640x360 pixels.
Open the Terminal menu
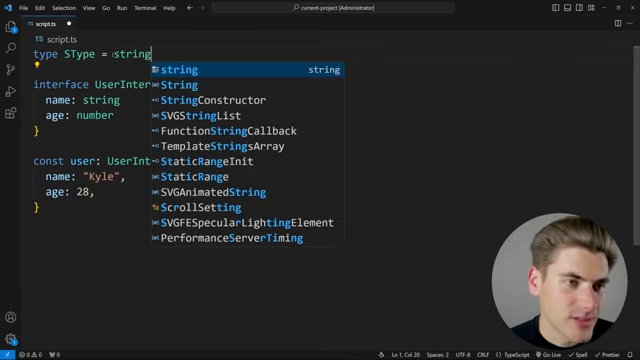[145, 8]
